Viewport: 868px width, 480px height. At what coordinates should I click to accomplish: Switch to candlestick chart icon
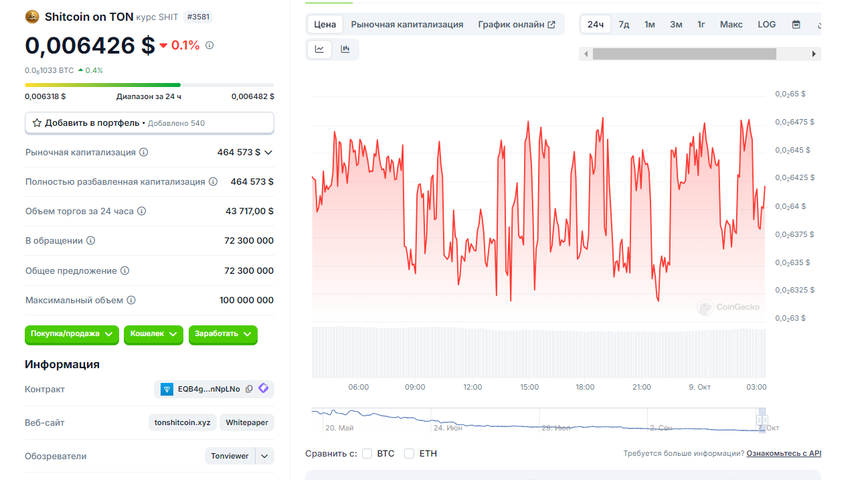tap(345, 49)
